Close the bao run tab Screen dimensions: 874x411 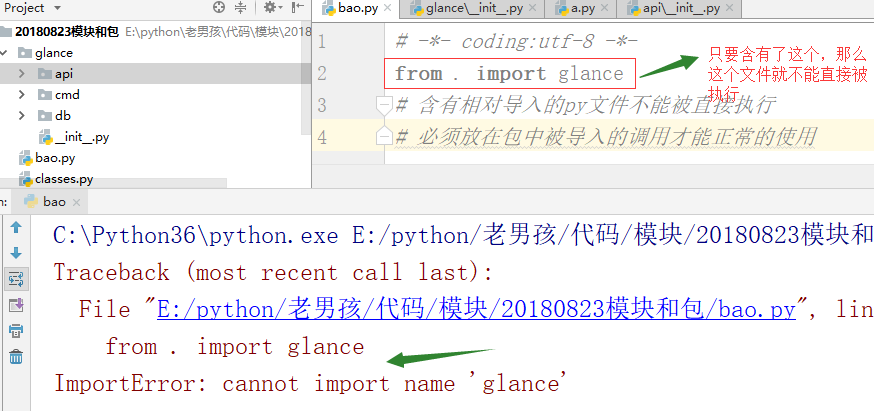tap(76, 202)
